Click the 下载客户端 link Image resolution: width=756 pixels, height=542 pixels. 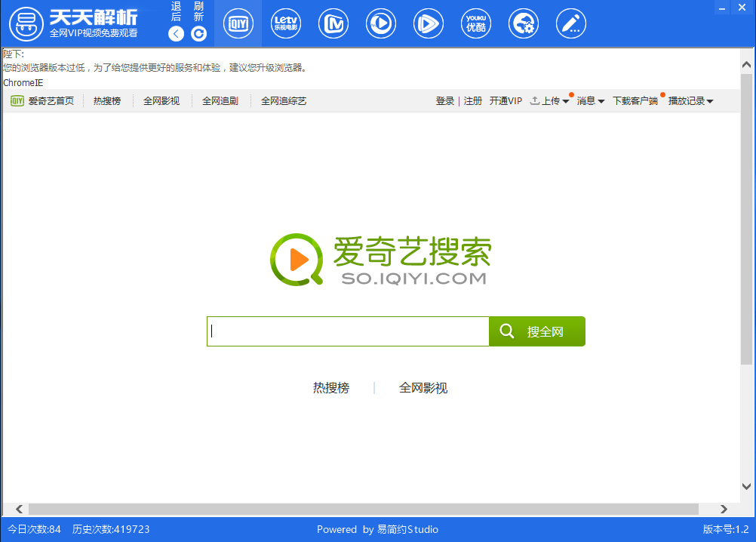click(635, 101)
